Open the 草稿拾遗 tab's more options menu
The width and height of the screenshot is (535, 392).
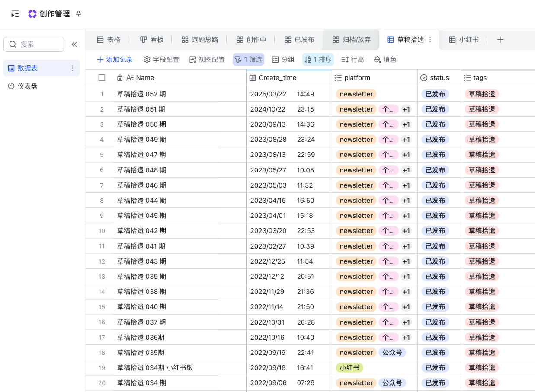pos(430,40)
